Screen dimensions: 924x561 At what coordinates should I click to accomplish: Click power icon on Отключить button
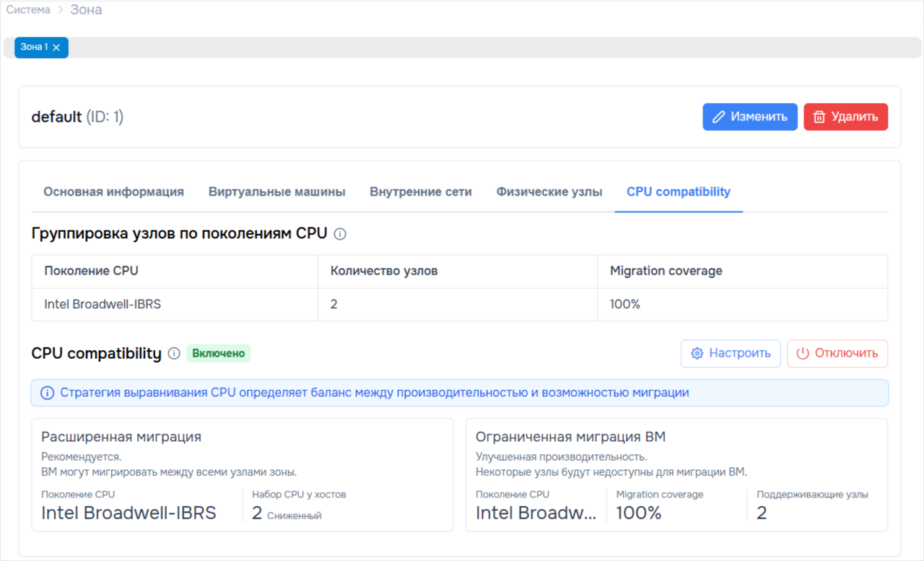tap(803, 354)
